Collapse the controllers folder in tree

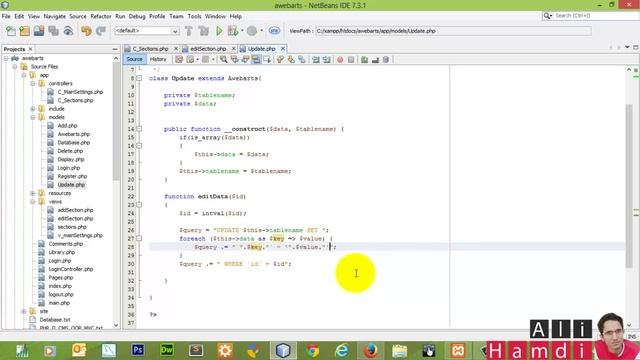33,84
